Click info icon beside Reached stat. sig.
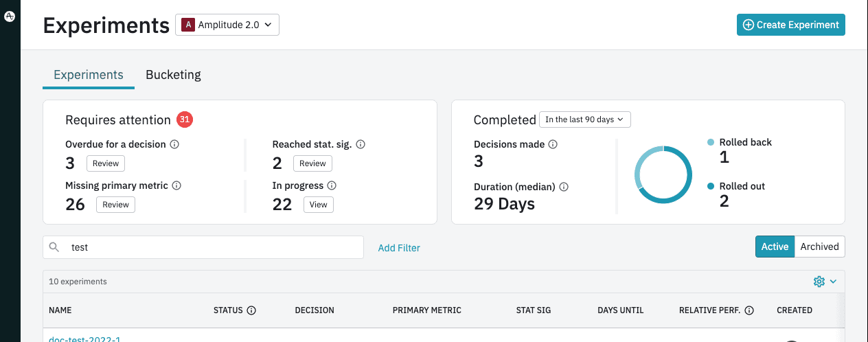 point(361,145)
